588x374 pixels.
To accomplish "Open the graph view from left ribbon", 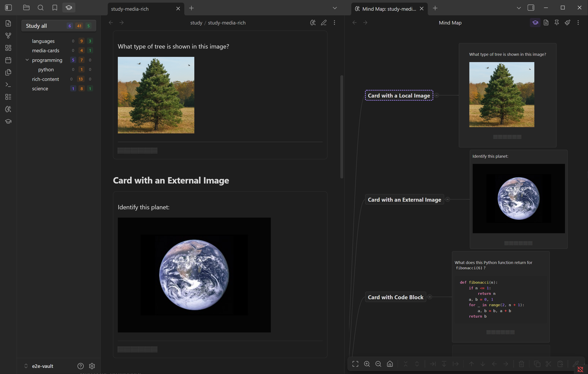I will tap(8, 36).
